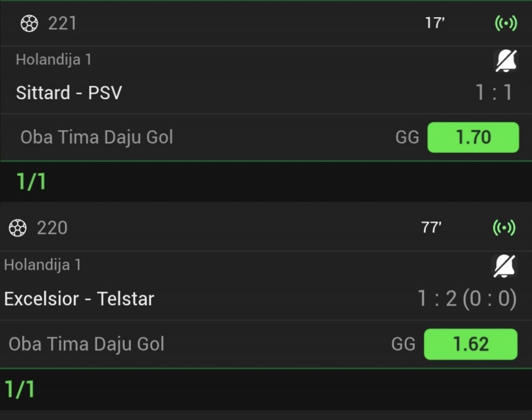Click match code 220
Viewport: 532px width, 420px height.
(52, 227)
